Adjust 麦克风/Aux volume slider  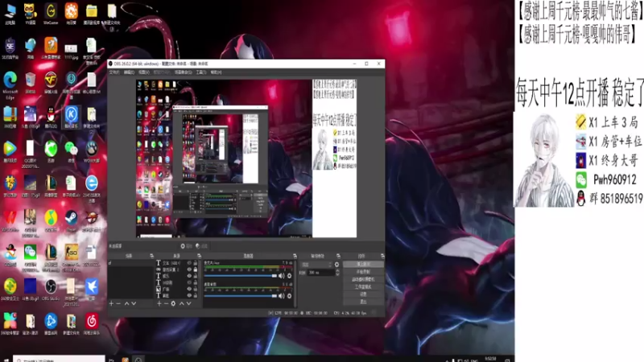pos(241,276)
